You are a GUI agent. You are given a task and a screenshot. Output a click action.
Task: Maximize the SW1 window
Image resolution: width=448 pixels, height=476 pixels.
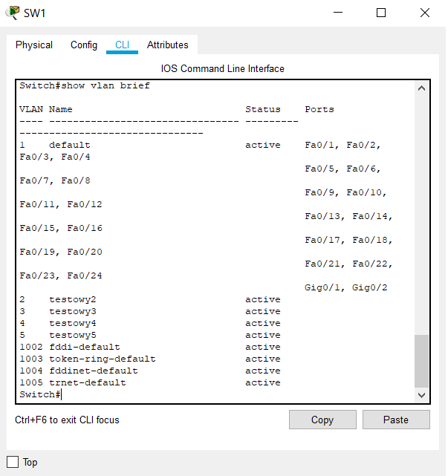click(x=381, y=13)
